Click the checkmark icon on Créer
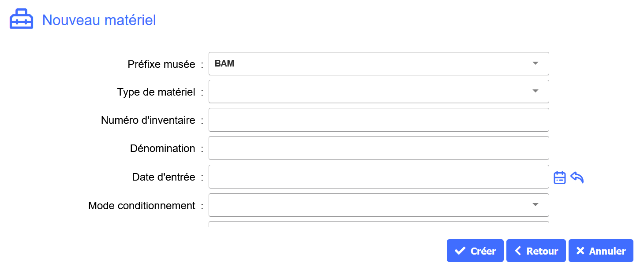 pyautogui.click(x=460, y=251)
